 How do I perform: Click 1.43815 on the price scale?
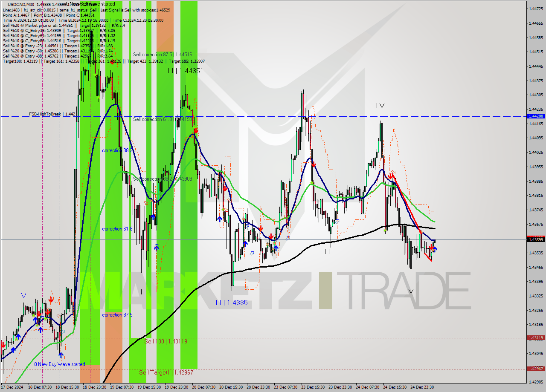(536, 195)
